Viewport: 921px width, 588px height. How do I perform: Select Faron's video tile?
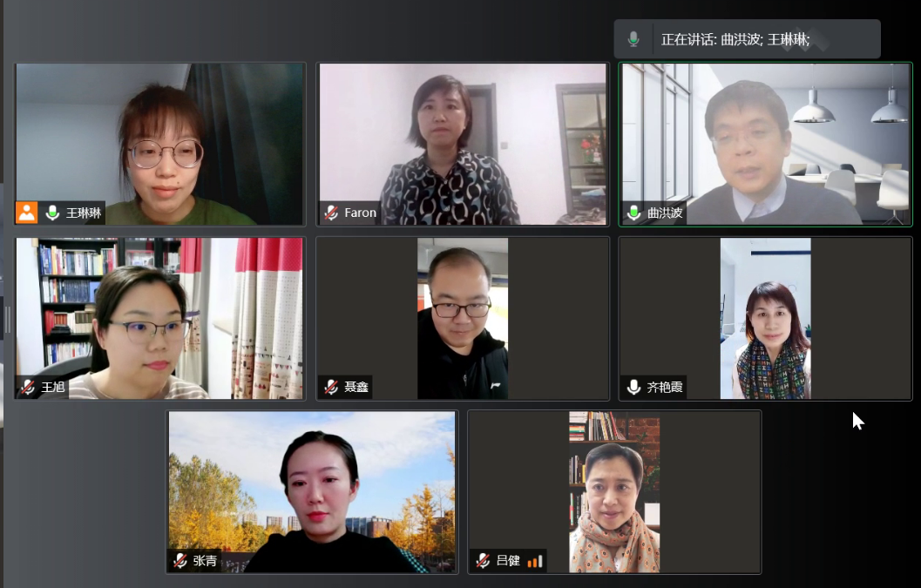pyautogui.click(x=463, y=144)
